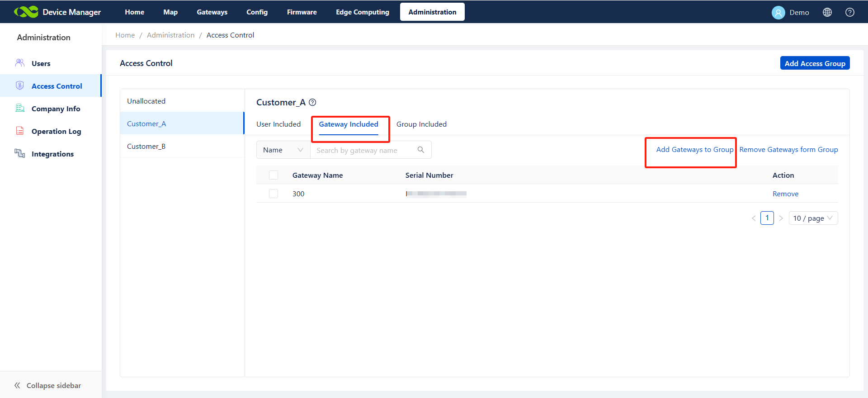Image resolution: width=868 pixels, height=398 pixels.
Task: Open the help question mark icon in the header
Action: [849, 12]
